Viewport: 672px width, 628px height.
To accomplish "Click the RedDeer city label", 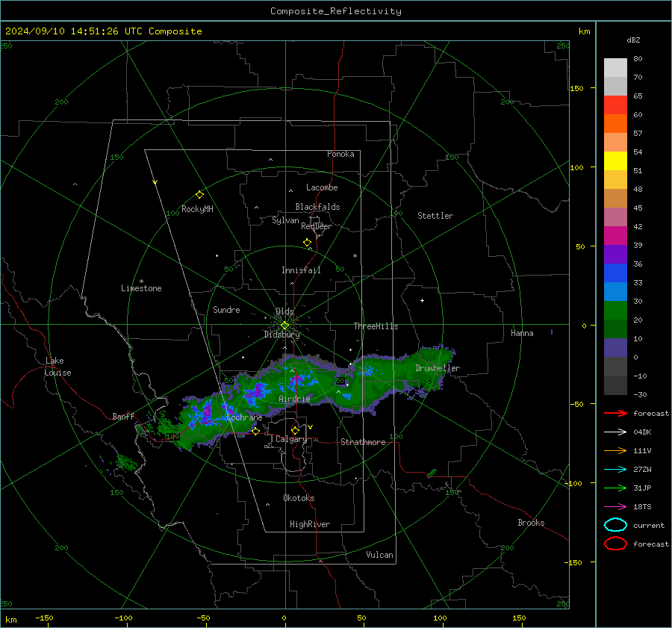I will (317, 226).
